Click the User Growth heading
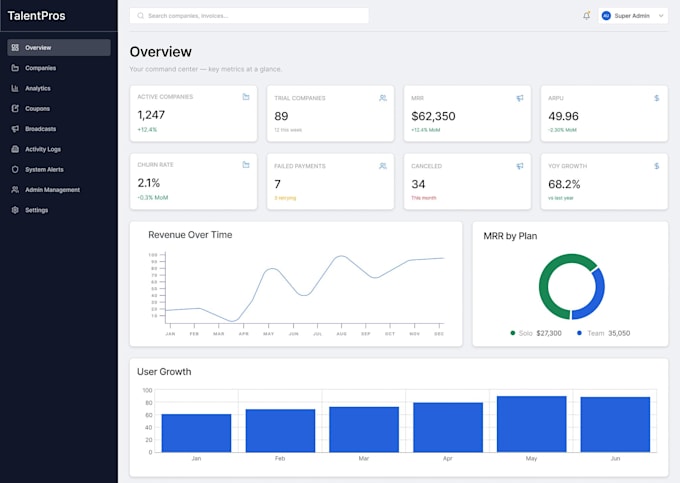Image resolution: width=680 pixels, height=483 pixels. [164, 372]
